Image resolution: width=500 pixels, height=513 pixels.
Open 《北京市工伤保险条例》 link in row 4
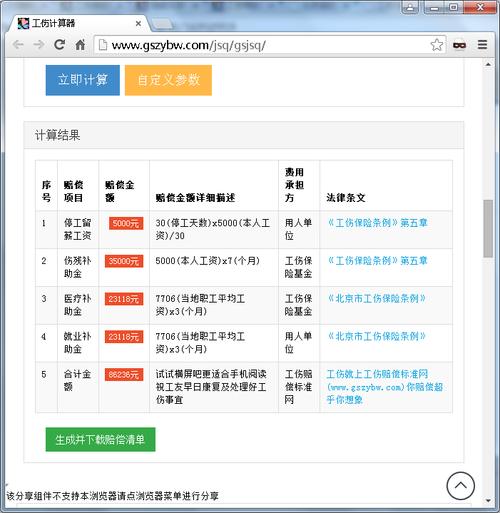(376, 336)
